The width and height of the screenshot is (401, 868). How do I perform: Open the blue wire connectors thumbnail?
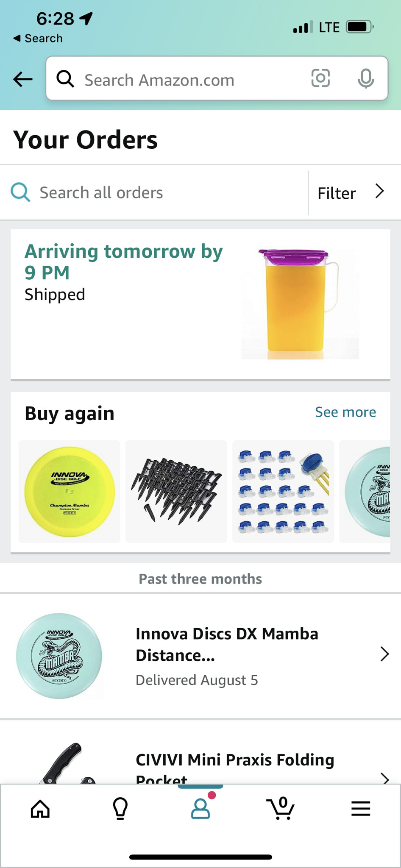click(x=283, y=492)
